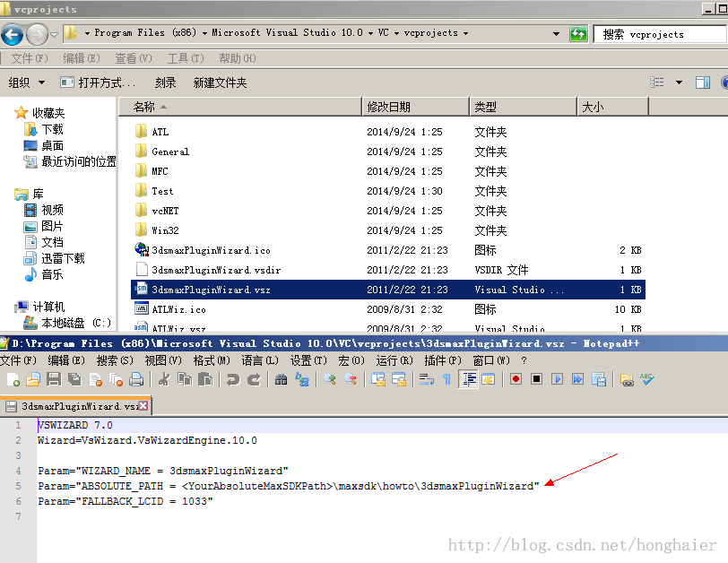Image resolution: width=728 pixels, height=563 pixels.
Task: Select the 3dsmaxPluginWizard.vsz document tab
Action: click(x=76, y=406)
